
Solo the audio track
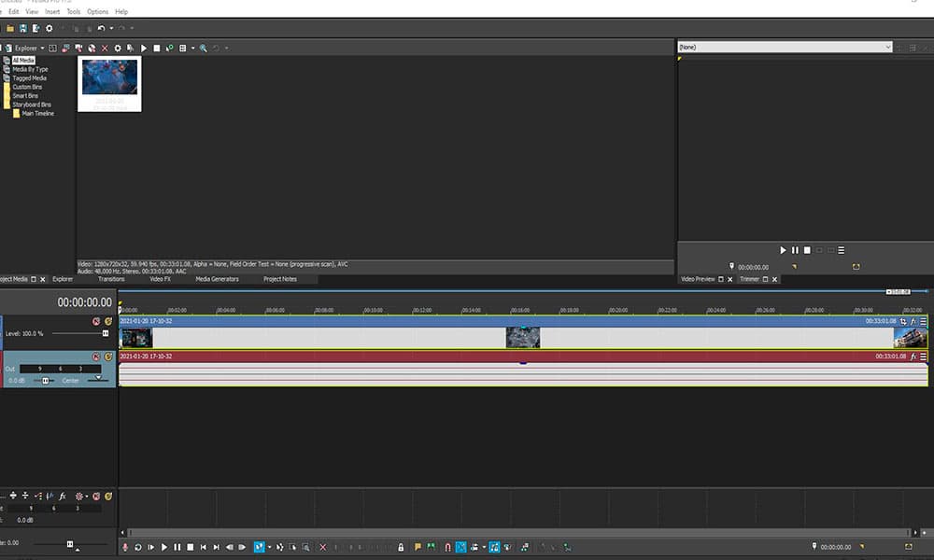coord(108,357)
